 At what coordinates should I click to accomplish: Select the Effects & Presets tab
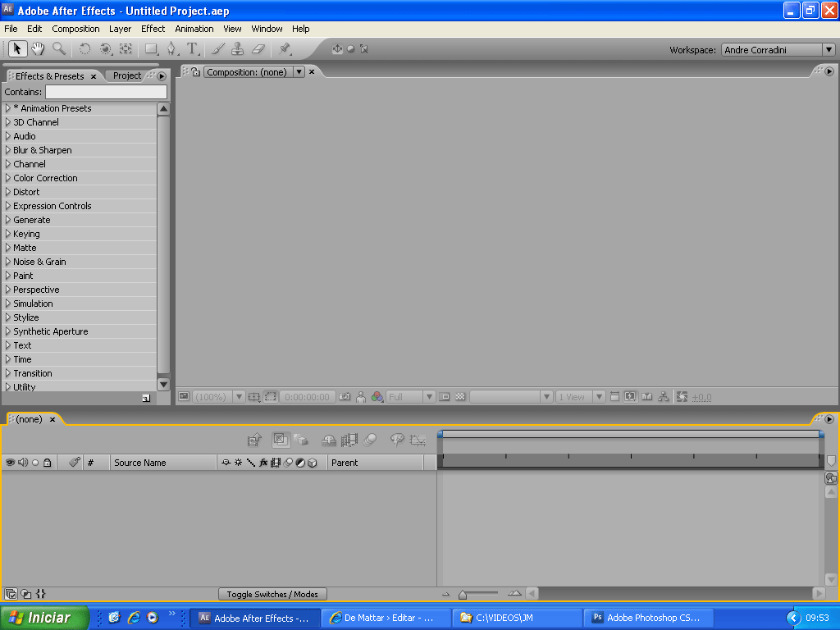(x=49, y=76)
